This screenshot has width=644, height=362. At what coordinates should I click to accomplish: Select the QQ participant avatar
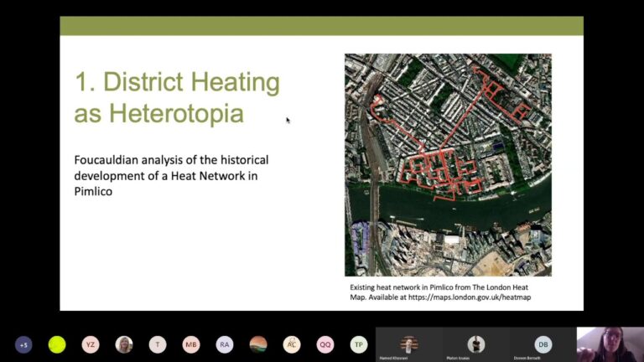click(325, 344)
